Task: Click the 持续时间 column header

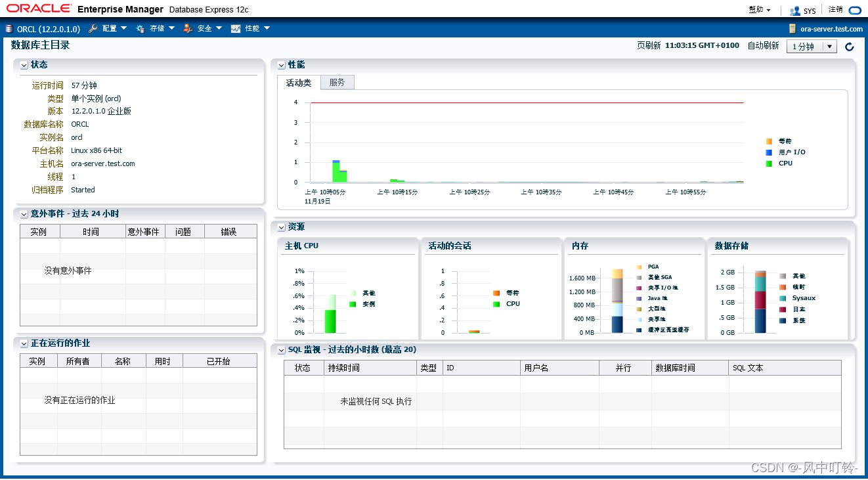Action: tap(370, 368)
